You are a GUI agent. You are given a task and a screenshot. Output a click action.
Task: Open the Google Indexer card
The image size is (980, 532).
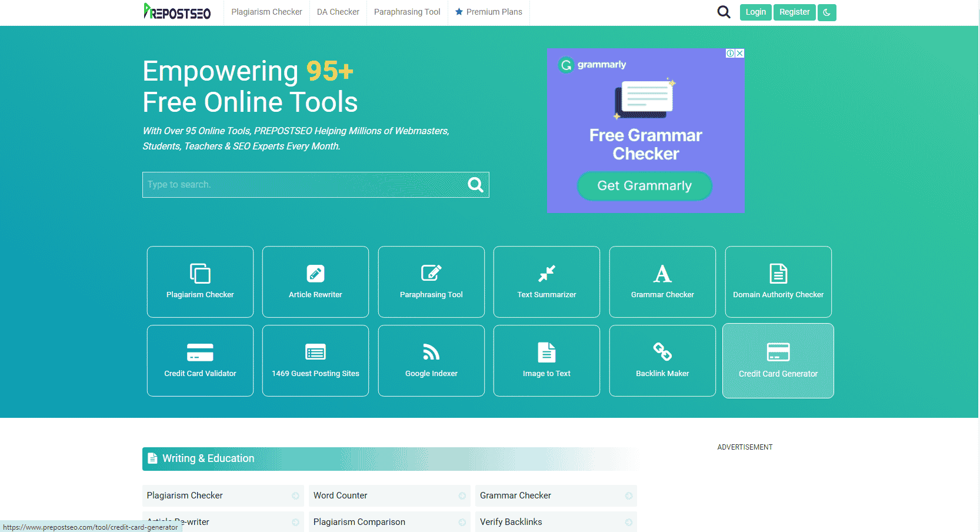(431, 361)
